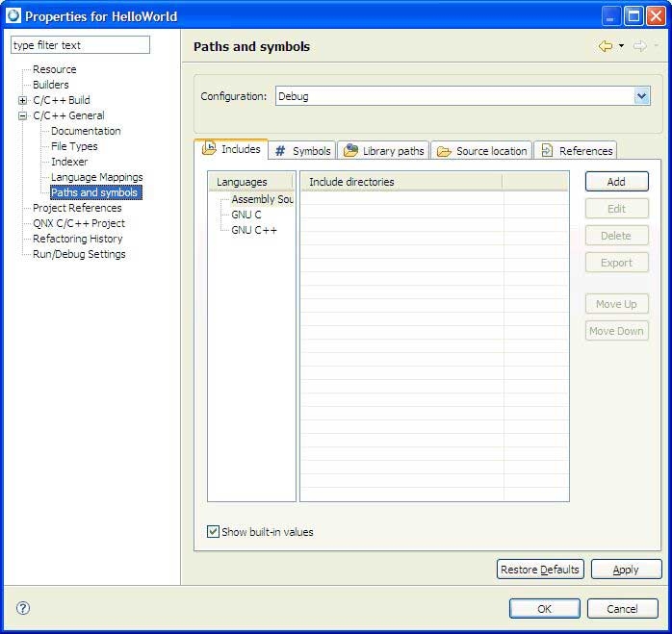Screen dimensions: 672x634
Task: Open Run/Debug Settings in the tree
Action: [79, 254]
